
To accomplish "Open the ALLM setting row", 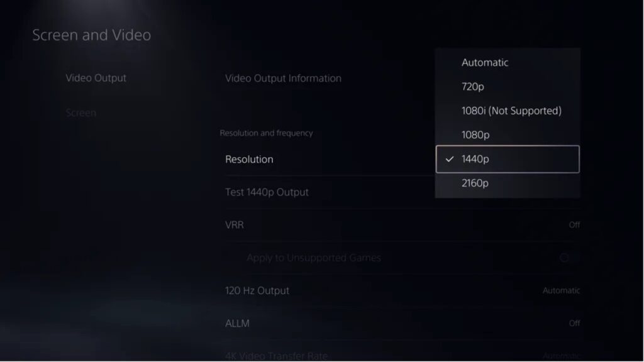I will [x=402, y=324].
